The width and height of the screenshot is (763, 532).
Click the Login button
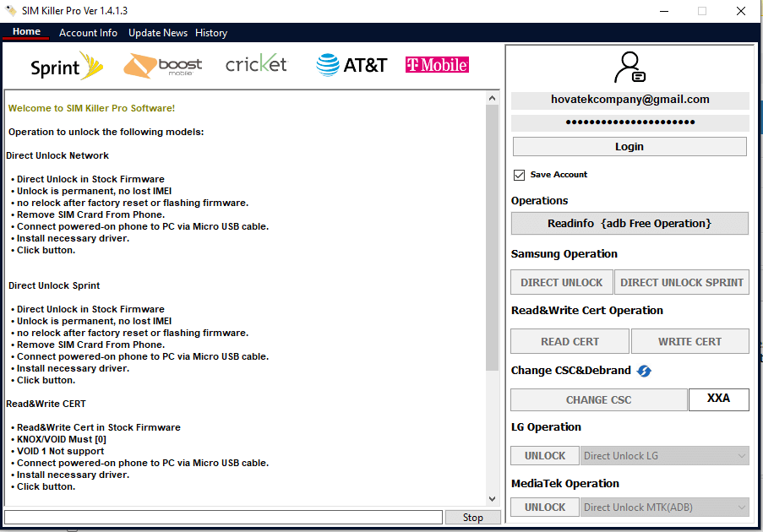tap(629, 146)
